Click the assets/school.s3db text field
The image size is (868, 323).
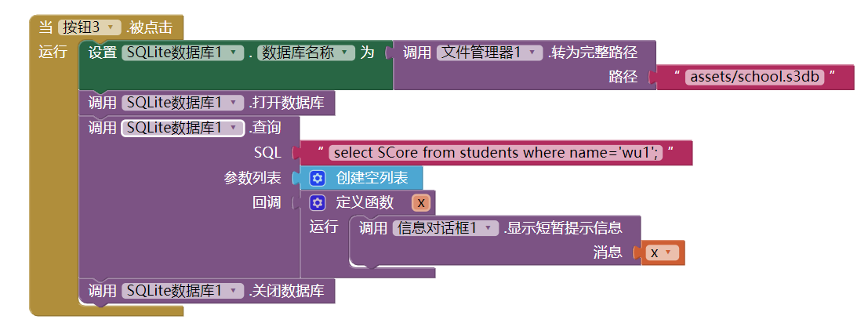pyautogui.click(x=754, y=77)
